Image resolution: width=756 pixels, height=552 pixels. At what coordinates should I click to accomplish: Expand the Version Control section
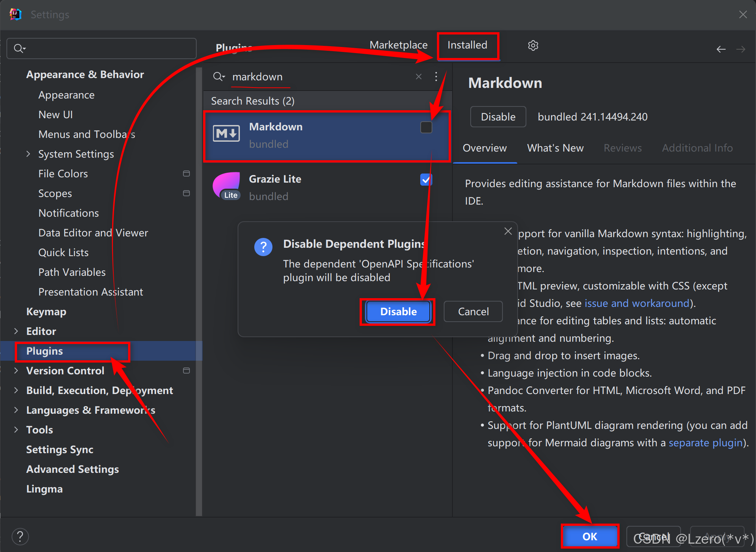click(x=16, y=371)
